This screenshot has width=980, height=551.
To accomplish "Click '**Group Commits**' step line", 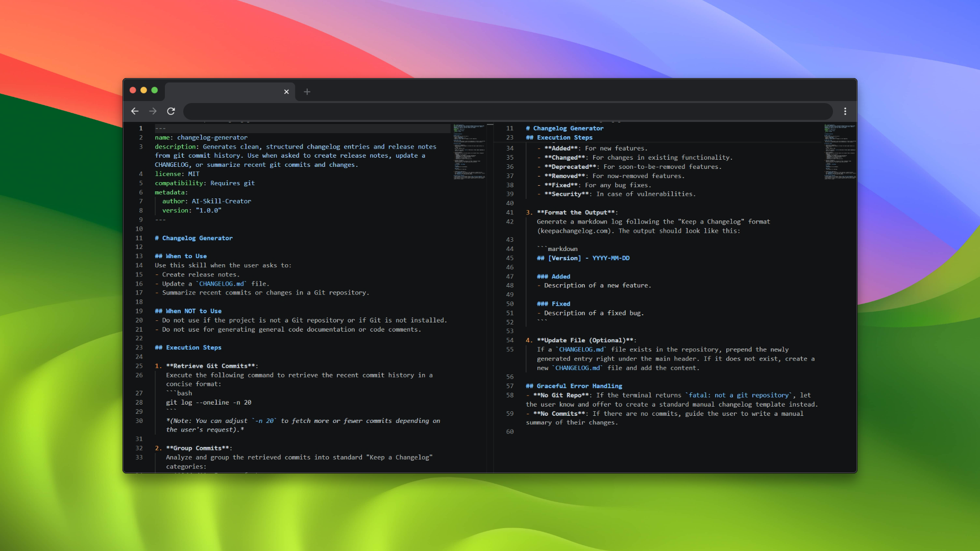I will coord(193,448).
